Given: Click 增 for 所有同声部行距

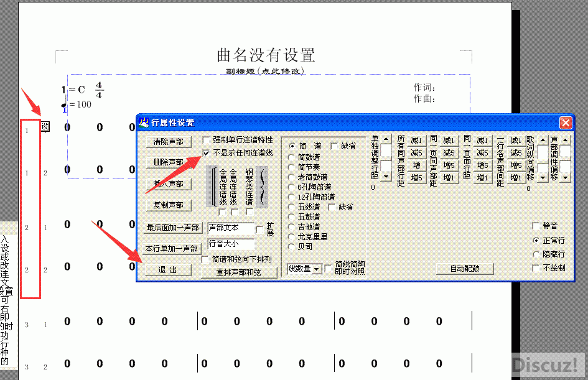Looking at the screenshot, I should [416, 165].
